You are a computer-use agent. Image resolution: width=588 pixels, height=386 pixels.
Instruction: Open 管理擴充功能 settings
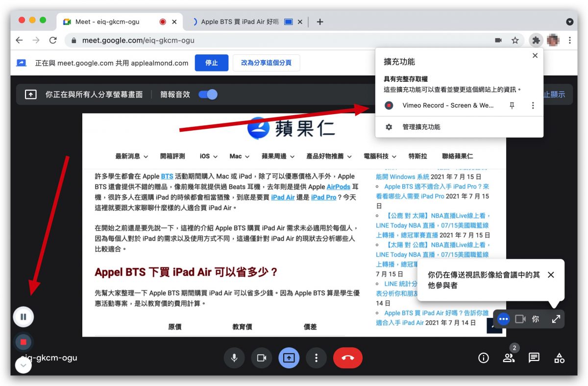pyautogui.click(x=421, y=127)
